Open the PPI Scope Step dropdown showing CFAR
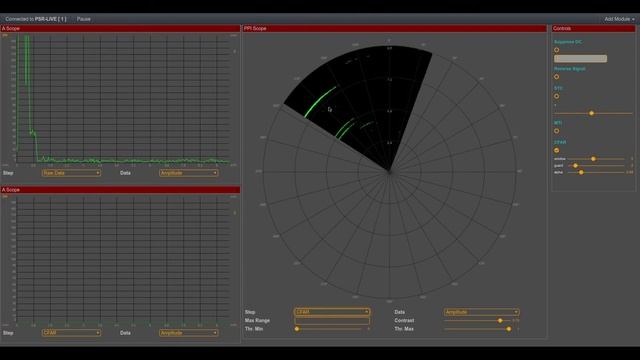The image size is (640, 360). coord(332,312)
